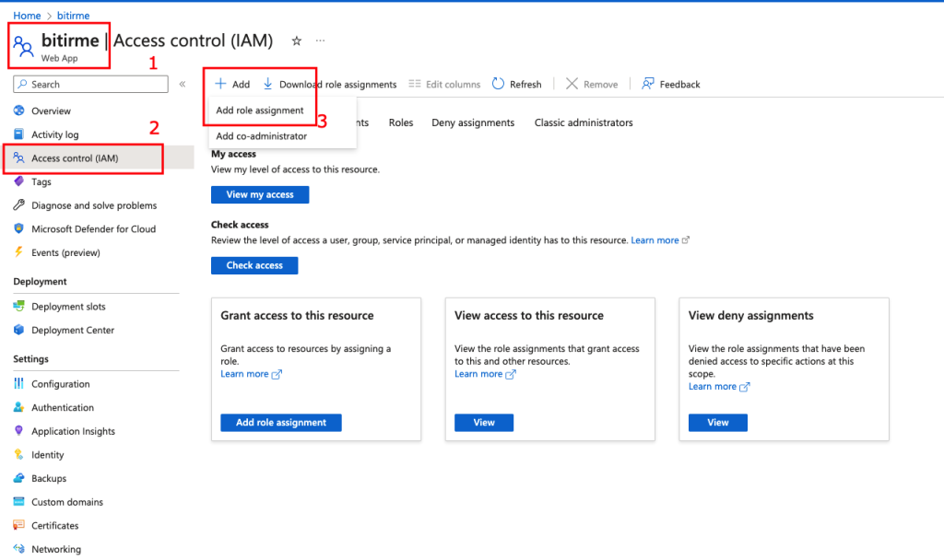Viewport: 944px width, 560px height.
Task: Click the Overview globe icon in sidebar
Action: click(19, 111)
